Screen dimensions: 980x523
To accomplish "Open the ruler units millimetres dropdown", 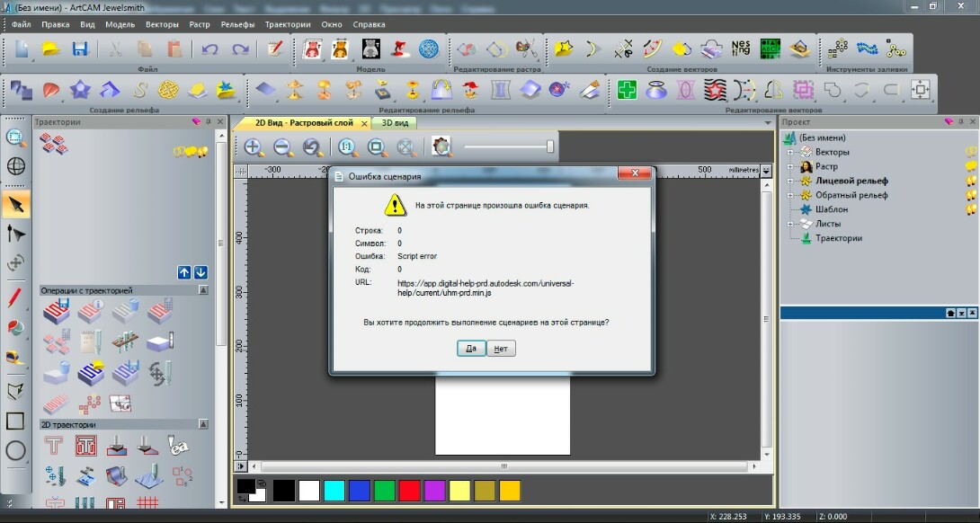I will pos(767,170).
